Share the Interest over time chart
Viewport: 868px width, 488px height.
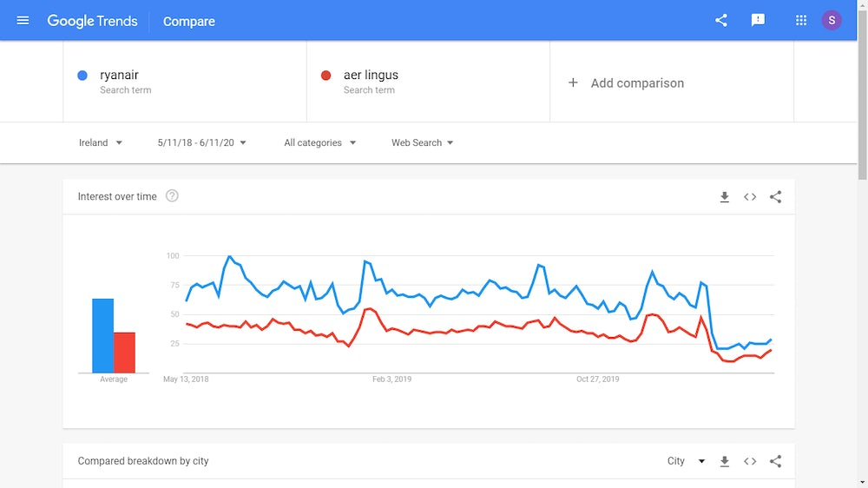pos(775,197)
